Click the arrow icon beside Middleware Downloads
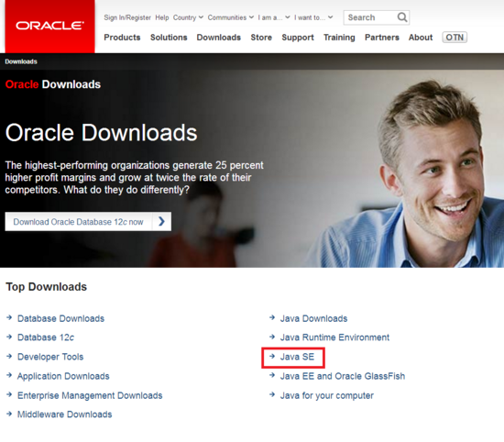Viewport: 504px width, 442px height. [x=9, y=414]
